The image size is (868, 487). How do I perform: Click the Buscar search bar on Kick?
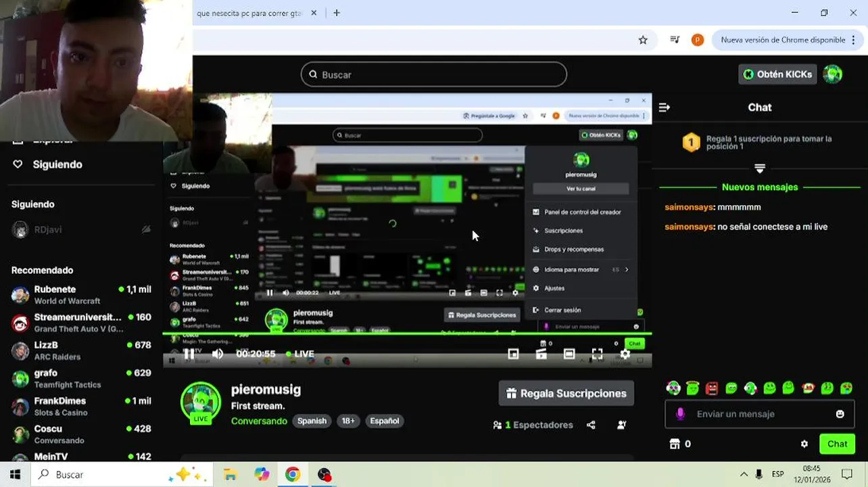click(434, 74)
